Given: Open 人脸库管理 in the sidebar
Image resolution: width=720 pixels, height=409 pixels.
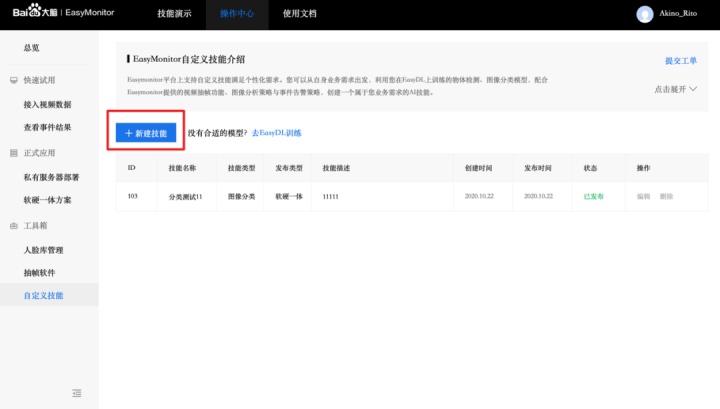Looking at the screenshot, I should click(x=44, y=250).
